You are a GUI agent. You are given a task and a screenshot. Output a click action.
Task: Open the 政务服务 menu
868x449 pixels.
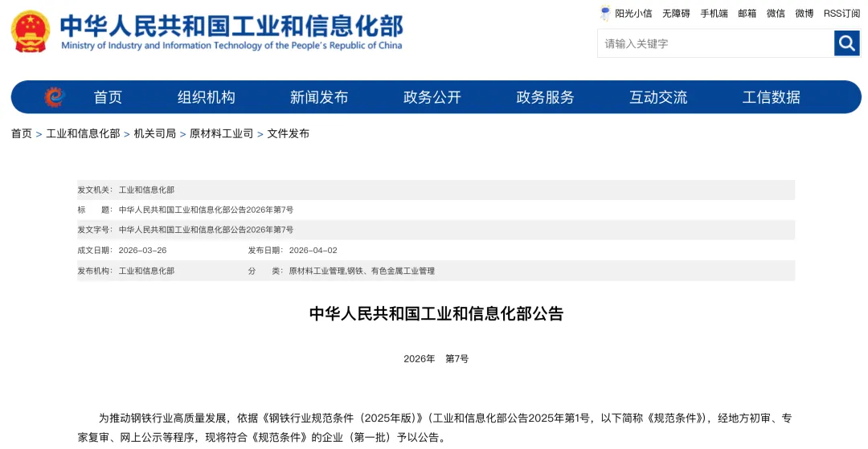coord(545,97)
